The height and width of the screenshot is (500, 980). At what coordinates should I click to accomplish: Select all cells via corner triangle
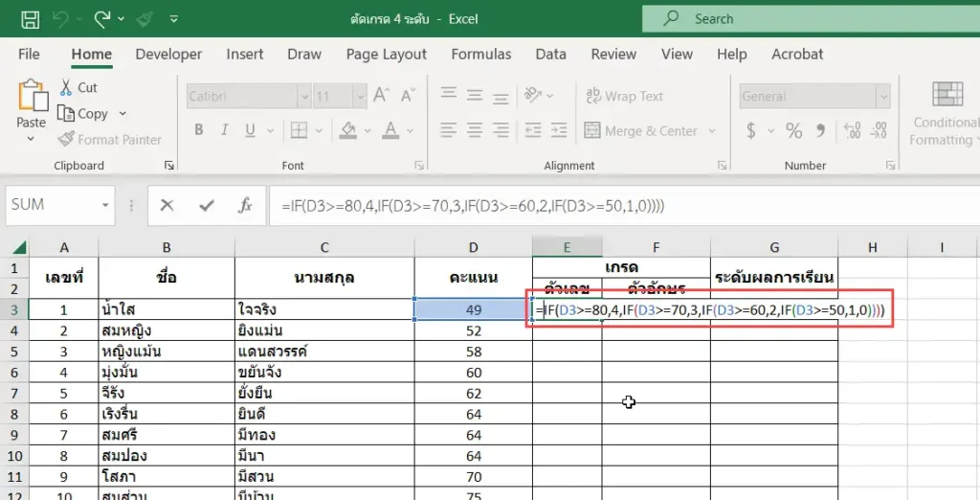19,247
